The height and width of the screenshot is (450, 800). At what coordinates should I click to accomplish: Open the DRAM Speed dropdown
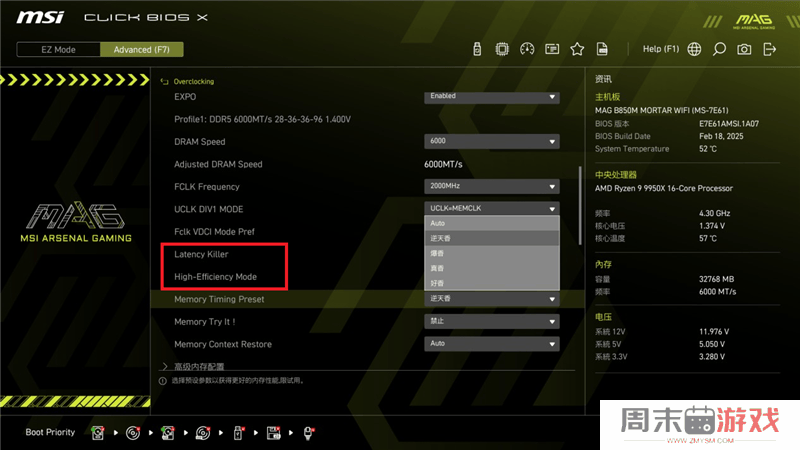tap(491, 142)
